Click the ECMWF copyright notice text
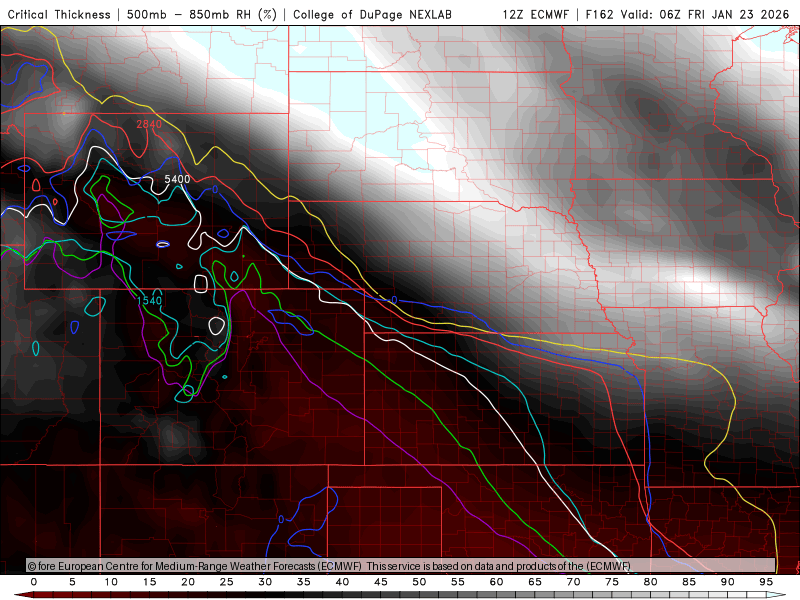This screenshot has height=600, width=800. tap(329, 566)
